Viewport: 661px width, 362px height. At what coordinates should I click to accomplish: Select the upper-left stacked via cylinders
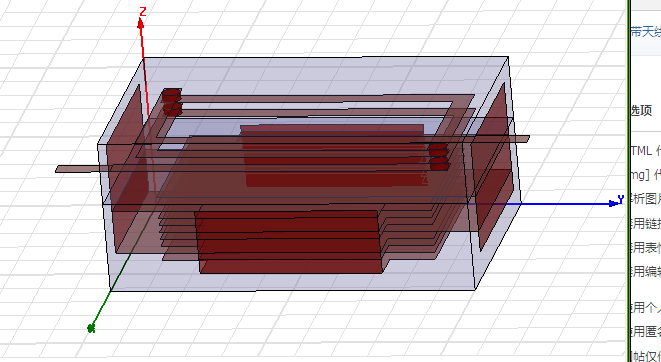point(172,102)
